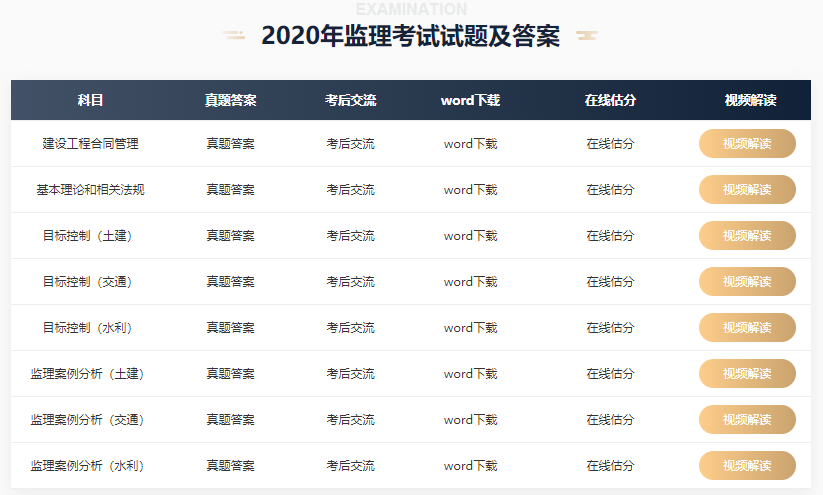Click word下载 for 基本理论和相关法规

point(470,189)
